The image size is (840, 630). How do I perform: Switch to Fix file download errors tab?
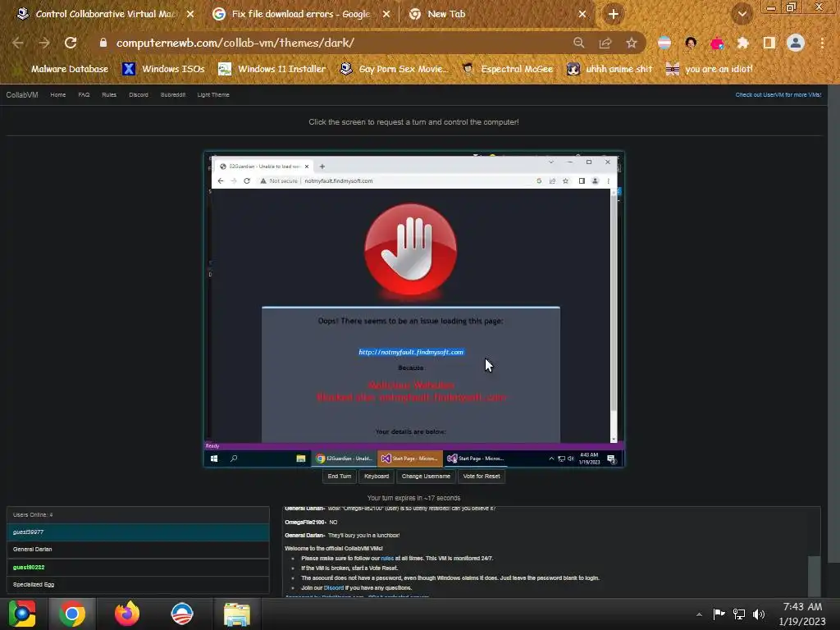(x=301, y=14)
